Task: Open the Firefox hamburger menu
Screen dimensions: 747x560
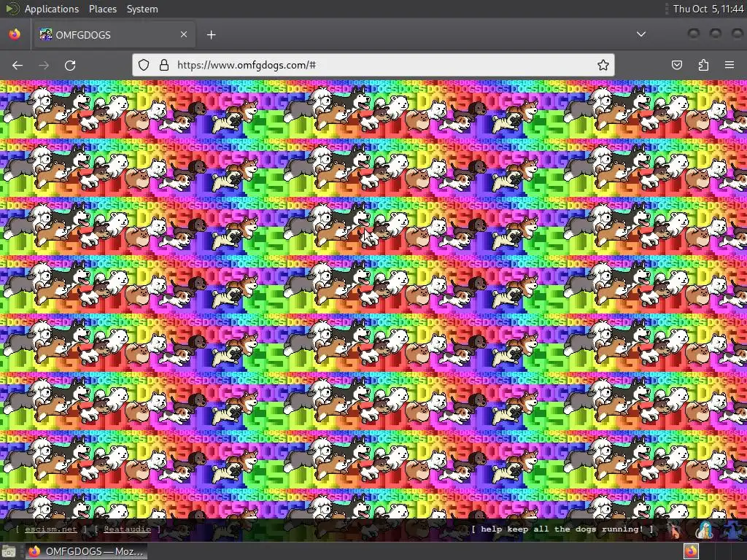Action: click(x=729, y=65)
